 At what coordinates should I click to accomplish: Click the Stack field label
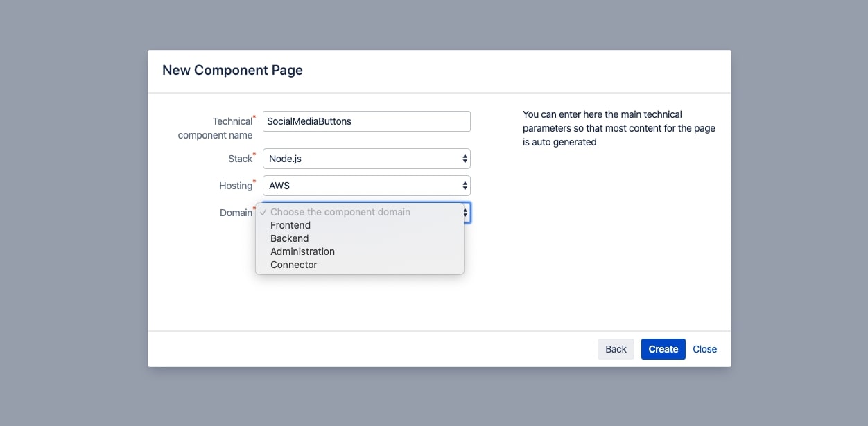click(x=240, y=159)
